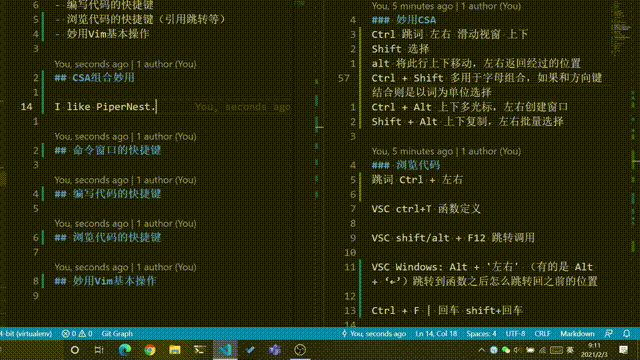Click line number 57 in right gutter
Viewport: 640px width, 360px height.
pyautogui.click(x=344, y=78)
